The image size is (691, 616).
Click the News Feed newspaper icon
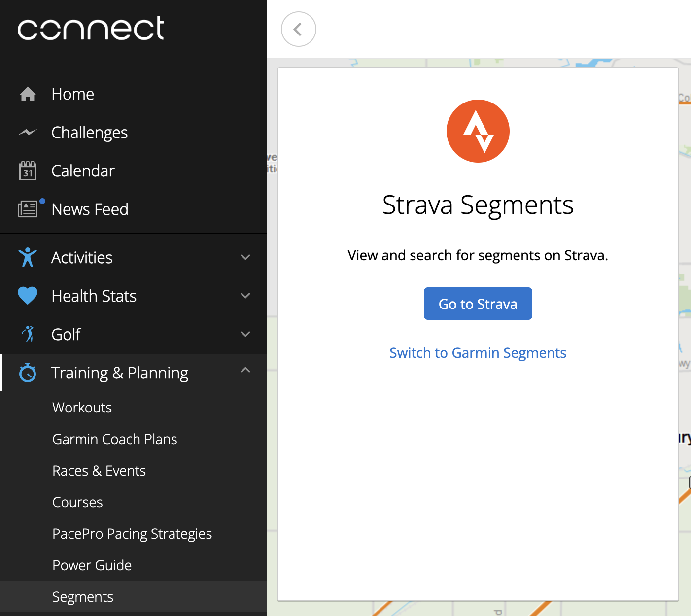click(x=28, y=209)
